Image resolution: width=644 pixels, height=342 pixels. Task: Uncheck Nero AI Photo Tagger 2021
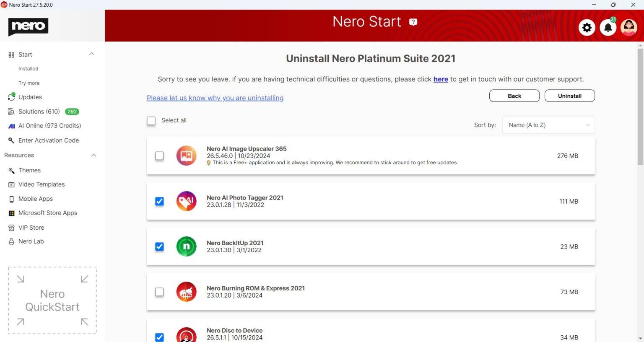159,201
